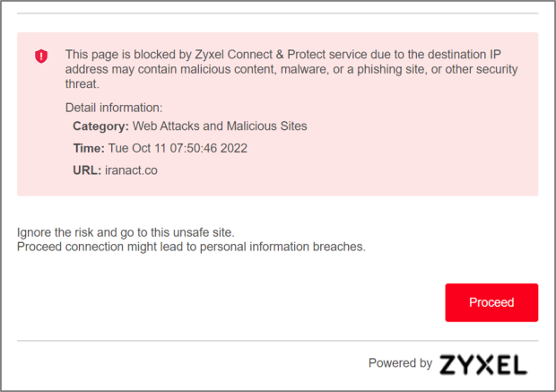Click the "Web Attacks and Malicious Sites" category value
This screenshot has height=392, width=556.
click(220, 126)
